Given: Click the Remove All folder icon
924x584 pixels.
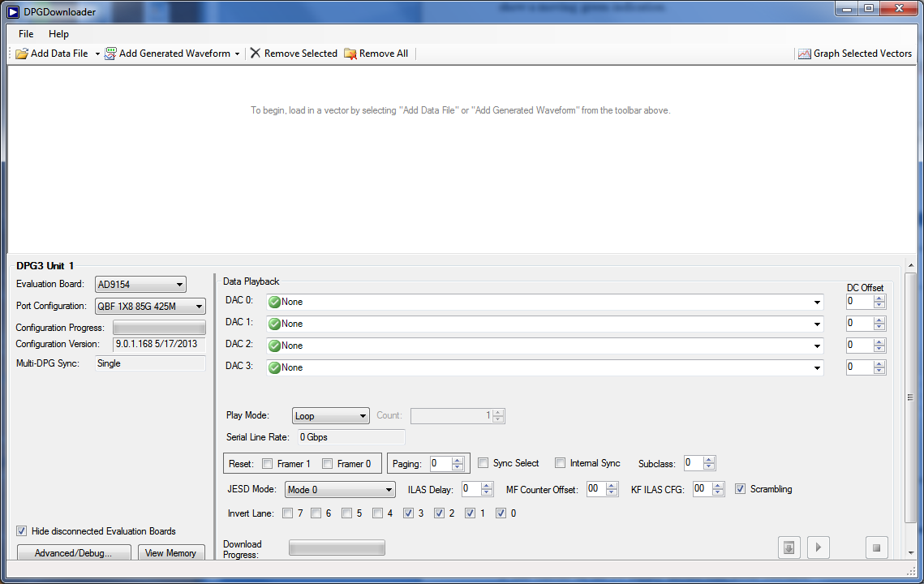Looking at the screenshot, I should coord(350,54).
